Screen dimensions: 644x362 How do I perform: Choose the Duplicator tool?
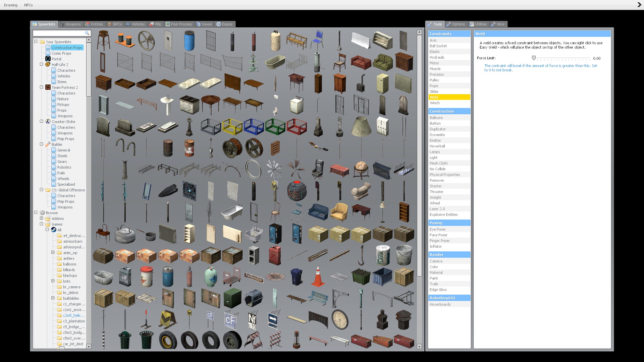(x=449, y=129)
